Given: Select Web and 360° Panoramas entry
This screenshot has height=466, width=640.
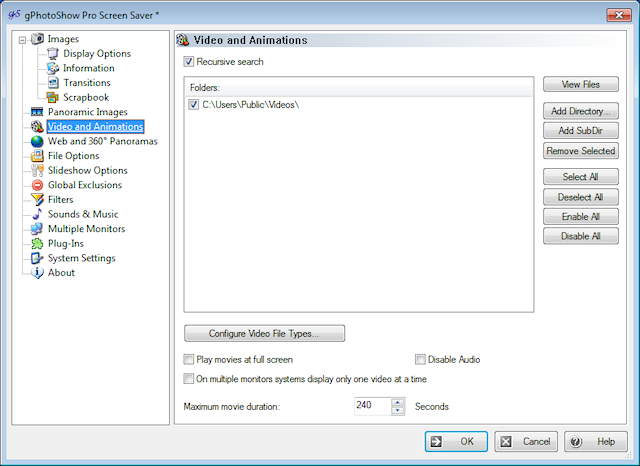Looking at the screenshot, I should pos(102,141).
